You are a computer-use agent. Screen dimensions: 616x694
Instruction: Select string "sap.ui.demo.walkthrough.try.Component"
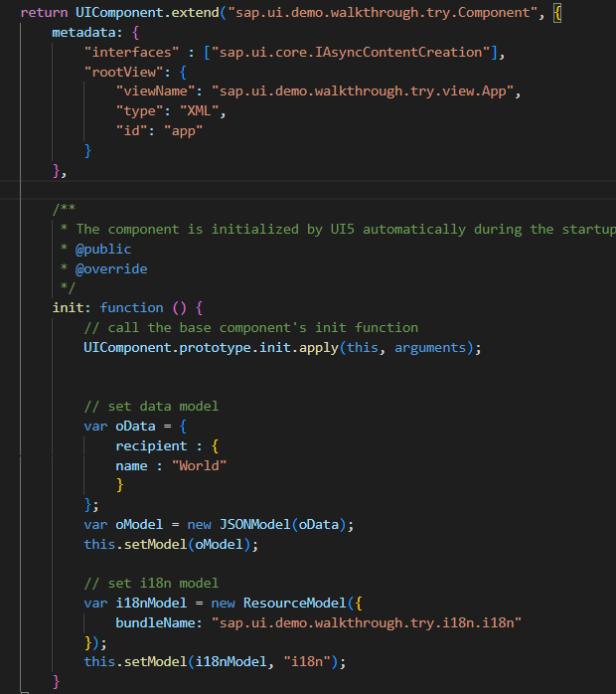383,12
